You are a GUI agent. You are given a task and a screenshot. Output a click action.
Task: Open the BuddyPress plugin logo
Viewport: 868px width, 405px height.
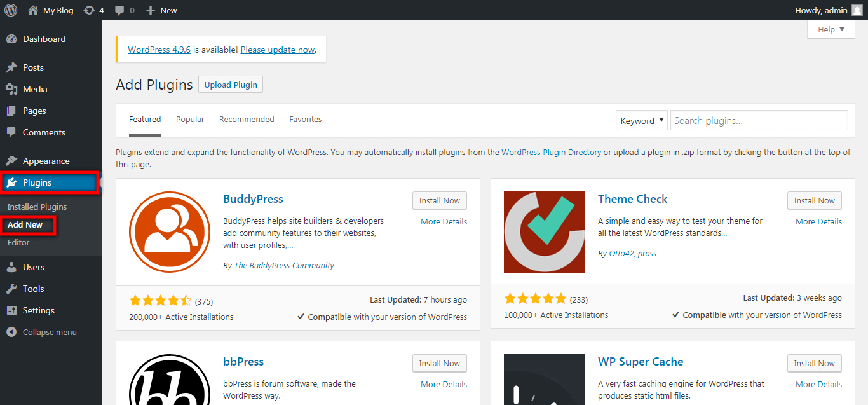pyautogui.click(x=170, y=232)
